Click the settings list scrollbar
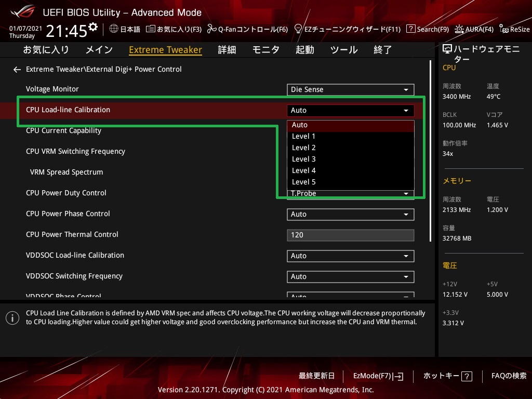Viewport: 532px width, 399px height. click(x=431, y=151)
